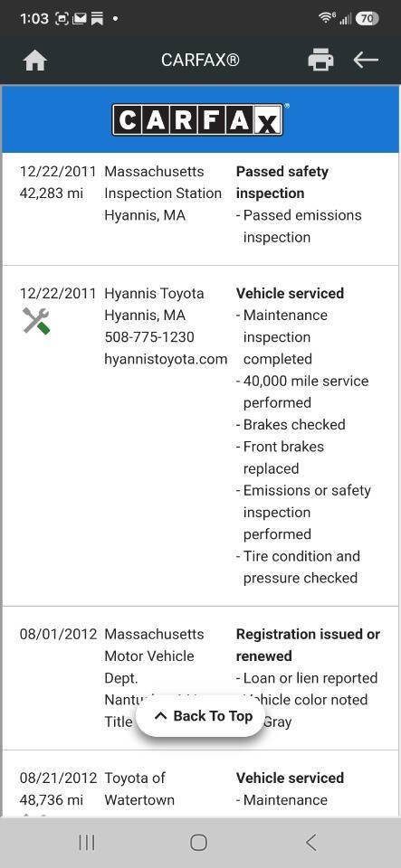The height and width of the screenshot is (868, 401).
Task: Tap 40,000 mile service performed line
Action: pyautogui.click(x=301, y=392)
